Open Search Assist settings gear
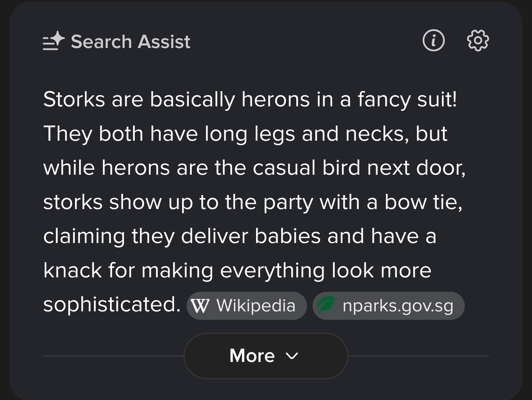 tap(478, 41)
